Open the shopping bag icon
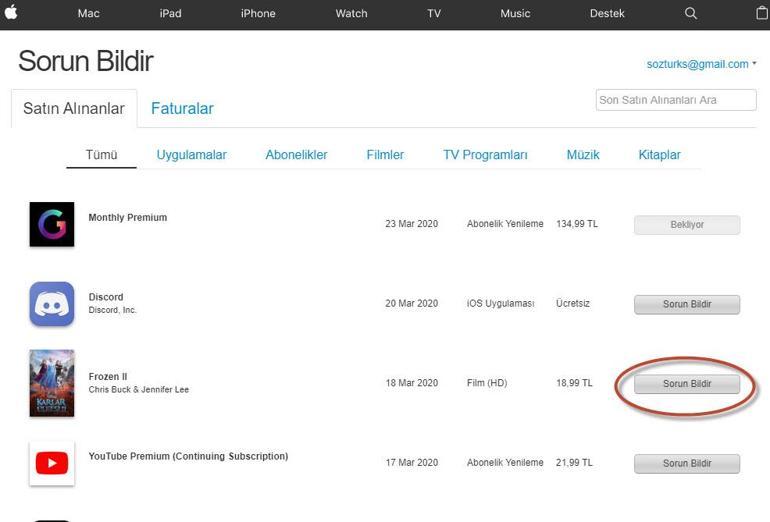The image size is (770, 522). coord(762,13)
